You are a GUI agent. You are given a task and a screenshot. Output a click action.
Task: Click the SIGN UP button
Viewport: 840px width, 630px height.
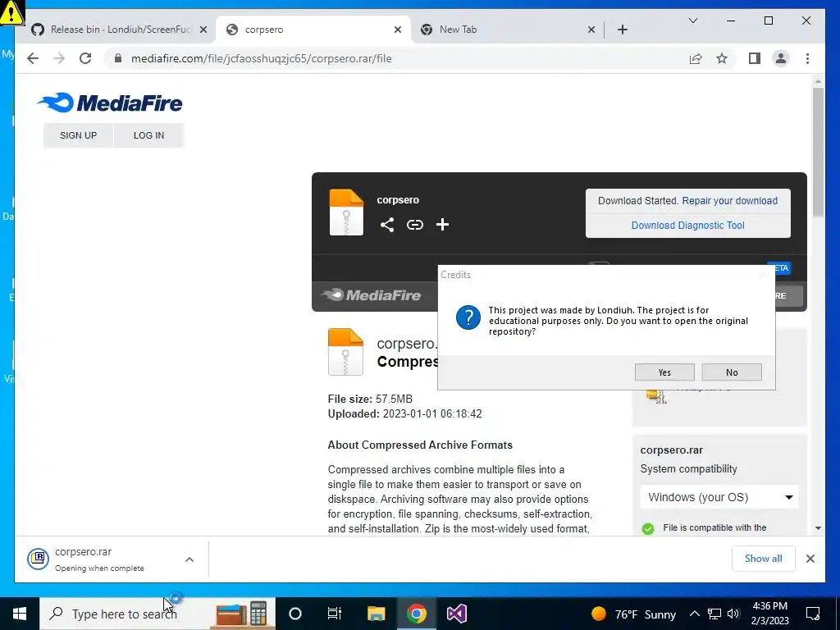(78, 135)
